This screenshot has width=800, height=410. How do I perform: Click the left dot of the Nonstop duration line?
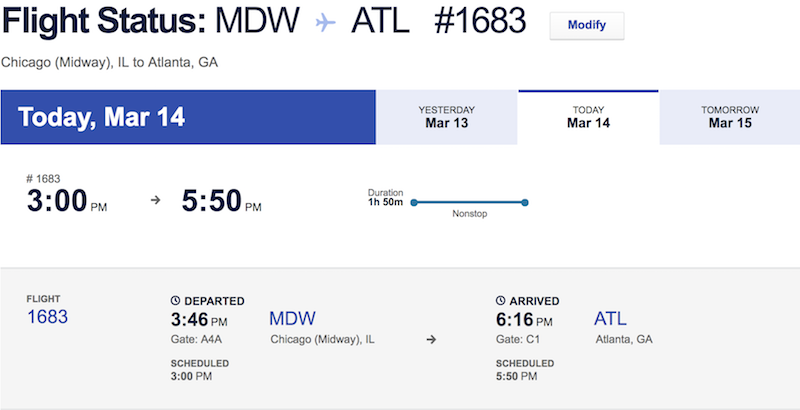click(413, 203)
